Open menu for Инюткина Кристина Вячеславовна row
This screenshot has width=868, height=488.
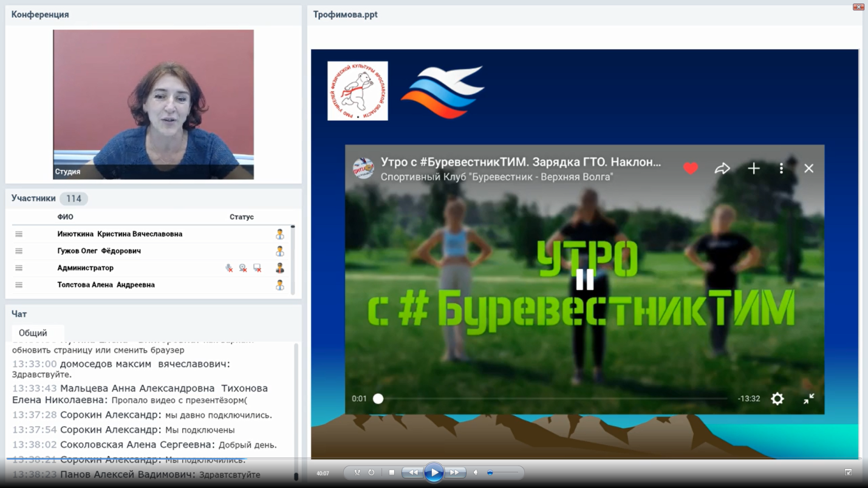pos(19,234)
